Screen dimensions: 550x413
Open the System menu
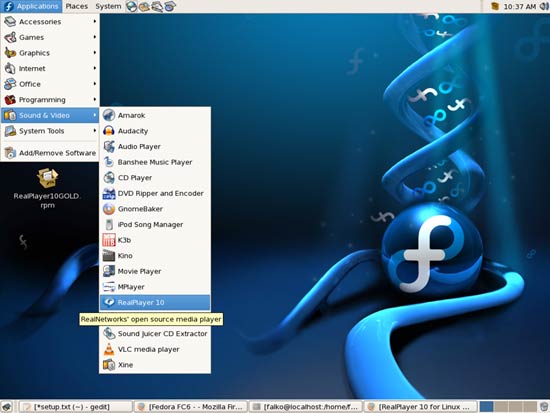coord(108,6)
